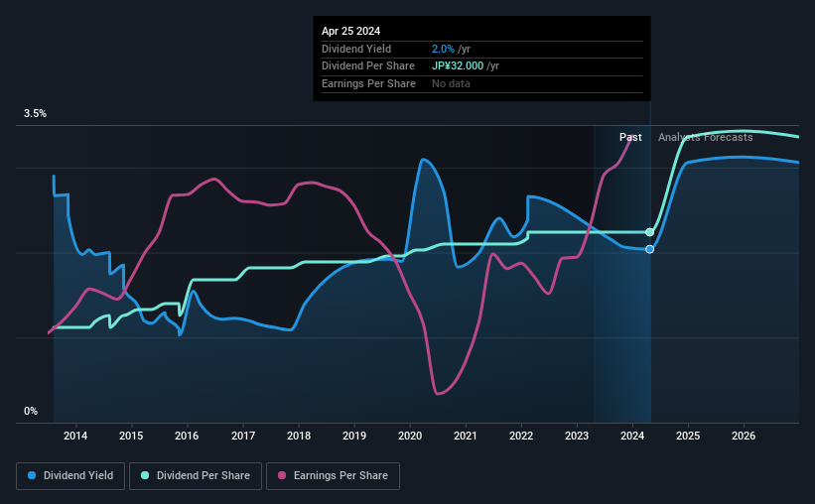Click the 2018 x-axis year label
This screenshot has height=504, width=815.
pyautogui.click(x=299, y=436)
